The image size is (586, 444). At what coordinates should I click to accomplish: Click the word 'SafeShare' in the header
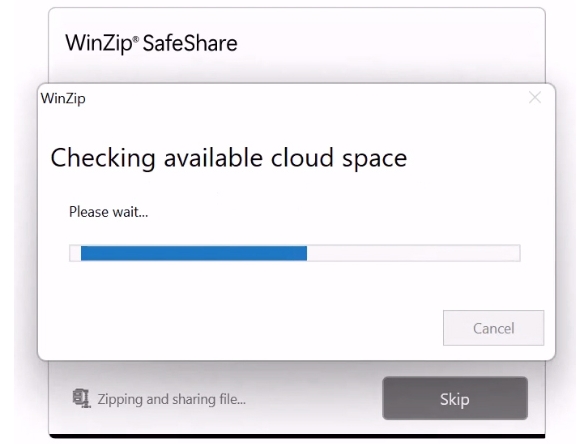pyautogui.click(x=190, y=43)
